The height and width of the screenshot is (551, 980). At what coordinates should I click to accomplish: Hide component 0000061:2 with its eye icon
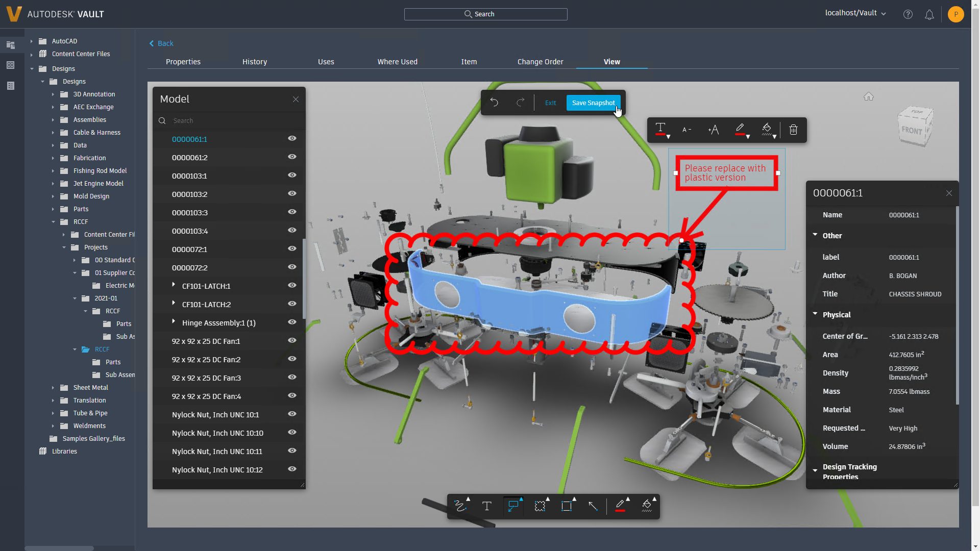(x=292, y=157)
